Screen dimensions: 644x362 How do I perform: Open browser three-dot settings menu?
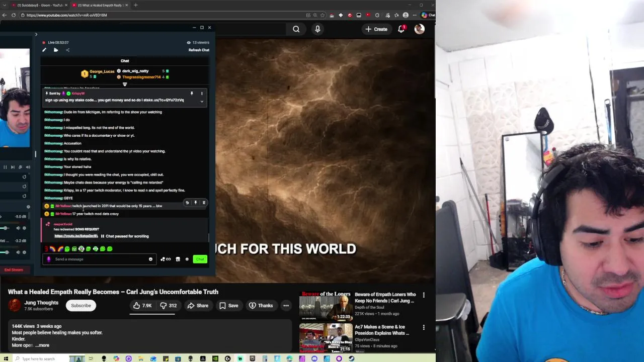click(x=415, y=15)
